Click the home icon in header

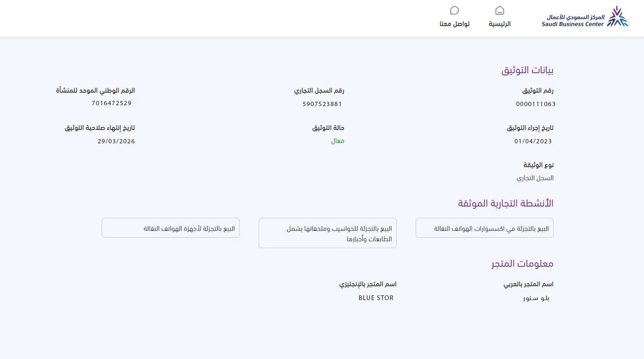click(x=500, y=10)
